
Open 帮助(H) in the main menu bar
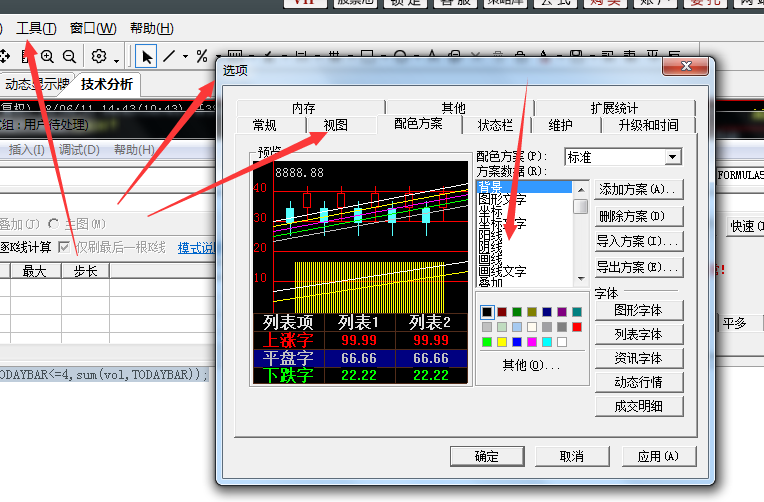pos(152,28)
